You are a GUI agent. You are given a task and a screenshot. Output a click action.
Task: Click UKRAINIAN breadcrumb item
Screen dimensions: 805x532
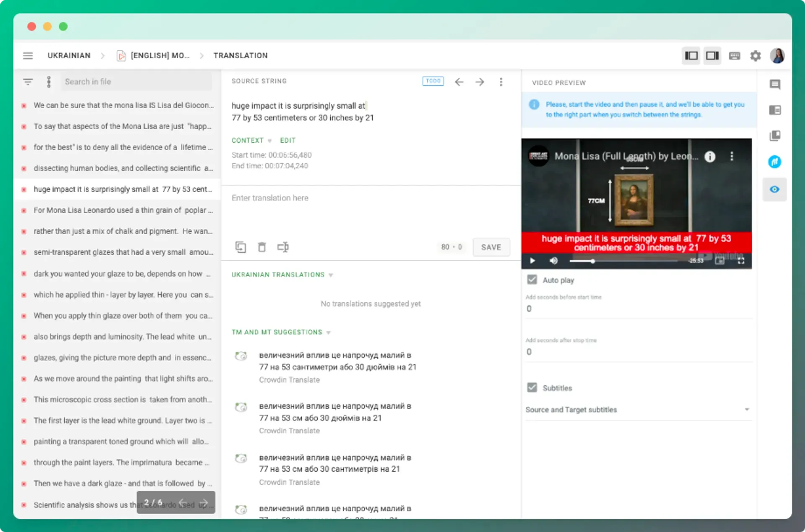click(x=69, y=55)
